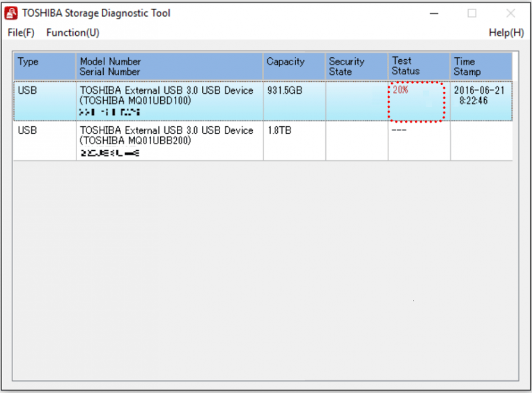Screen dimensions: 532x393
Task: Close the diagnostic tool window
Action: (x=511, y=13)
